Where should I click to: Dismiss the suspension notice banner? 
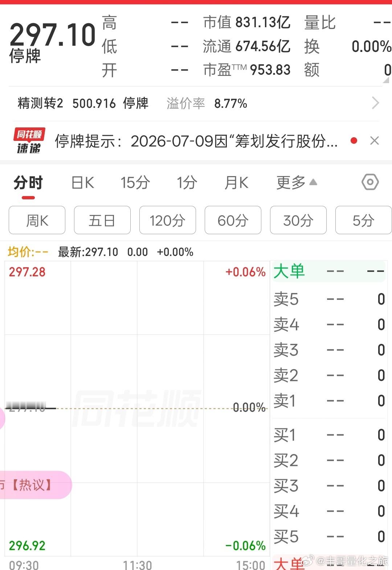375,141
